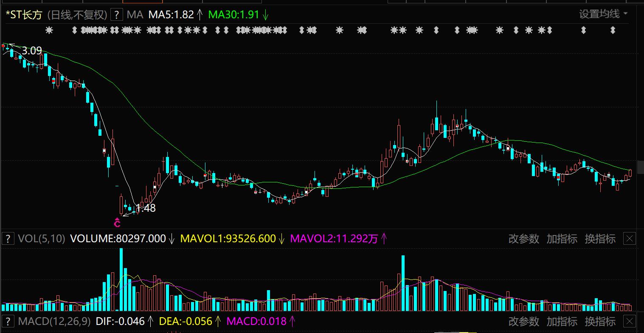Select the DIF:-0.046 value
644x333 pixels.
pos(120,321)
